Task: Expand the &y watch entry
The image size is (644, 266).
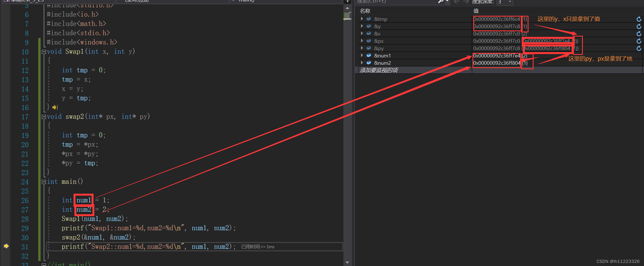Action: coord(362,26)
